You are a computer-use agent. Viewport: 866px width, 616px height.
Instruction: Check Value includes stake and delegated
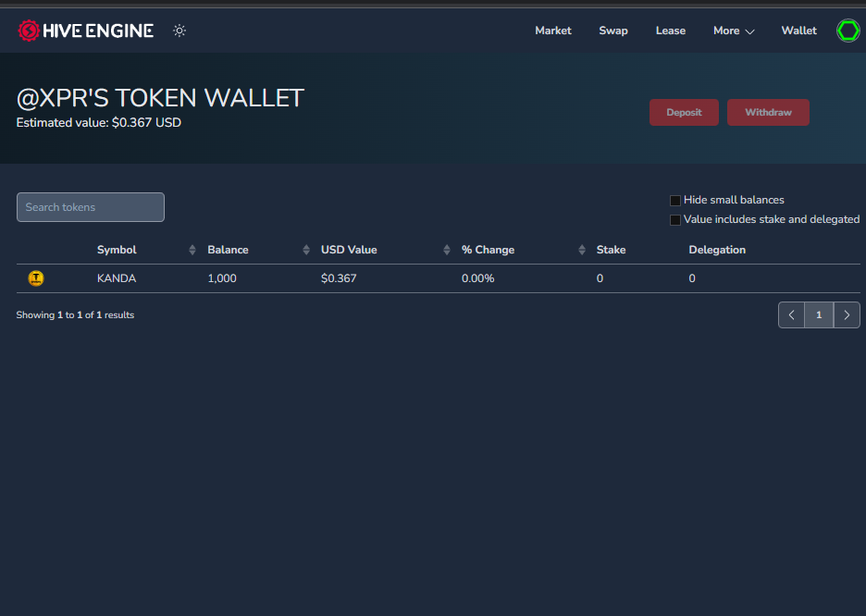pos(674,220)
